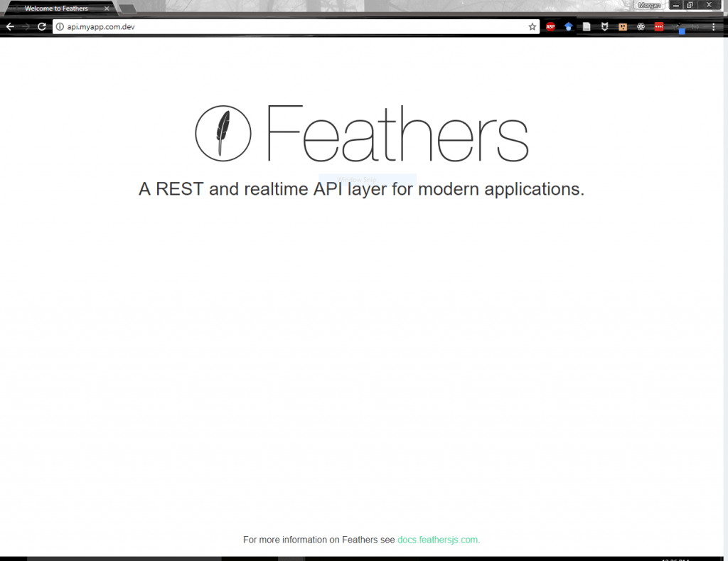Bookmark this page with the star icon
This screenshot has width=728, height=561.
[x=532, y=27]
